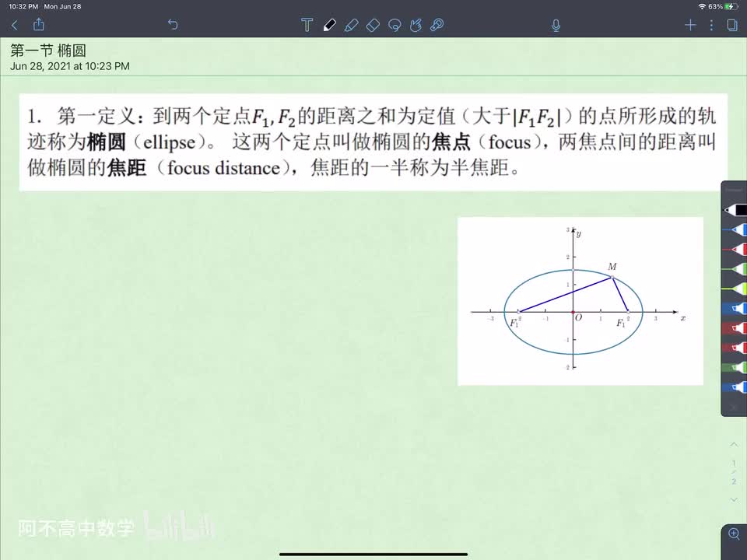Viewport: 747px width, 560px height.
Task: Pick the lime yellow-green pen in palette
Action: coord(735,289)
